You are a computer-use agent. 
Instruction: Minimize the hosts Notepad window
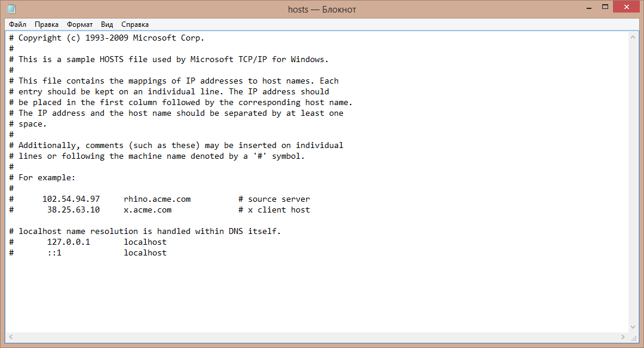click(589, 7)
